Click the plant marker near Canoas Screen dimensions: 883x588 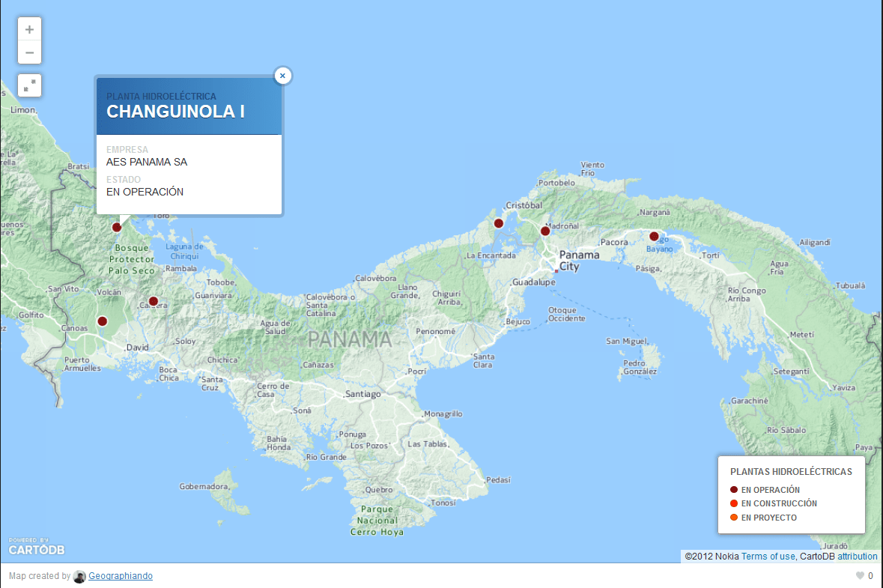click(x=102, y=321)
